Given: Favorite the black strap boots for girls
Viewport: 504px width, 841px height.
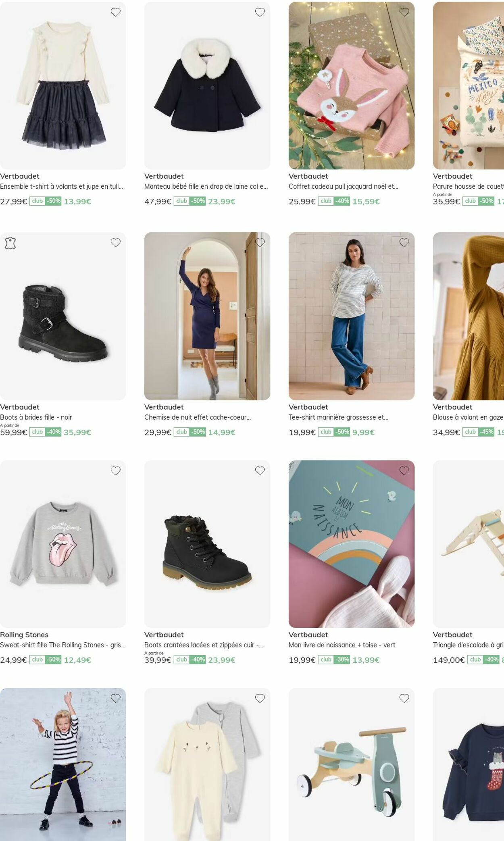Looking at the screenshot, I should 116,242.
